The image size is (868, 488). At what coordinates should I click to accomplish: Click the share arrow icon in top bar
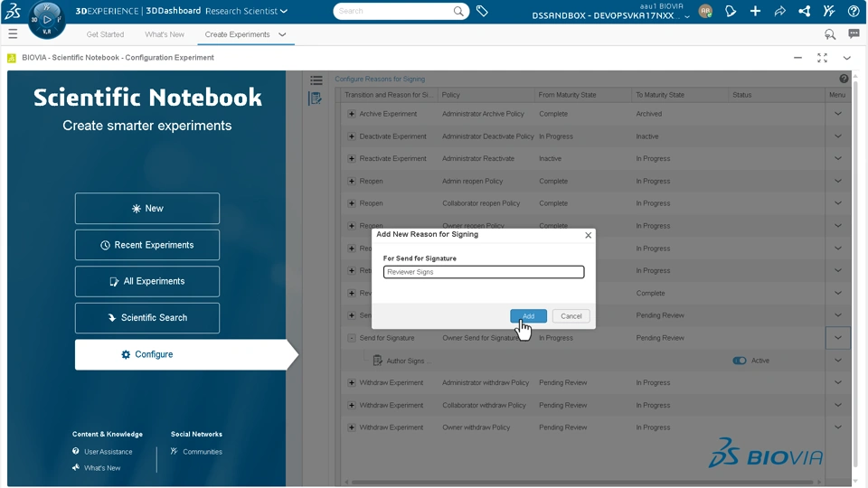pyautogui.click(x=780, y=11)
